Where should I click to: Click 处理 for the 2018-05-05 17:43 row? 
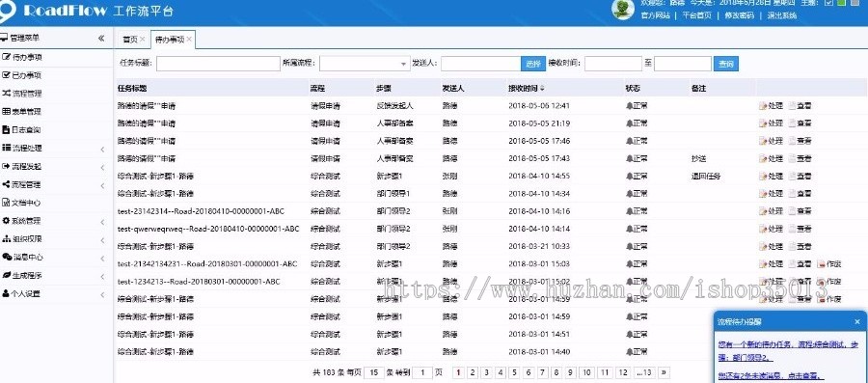[x=772, y=158]
